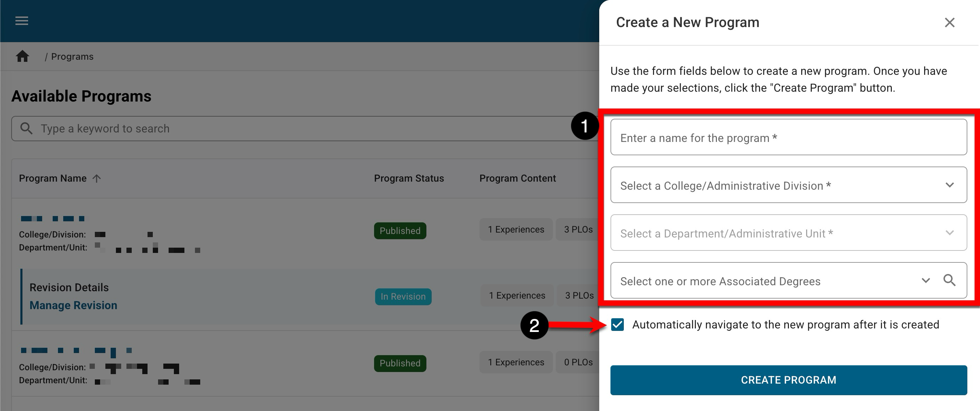980x411 pixels.
Task: Click the In Revision status badge
Action: (x=403, y=296)
